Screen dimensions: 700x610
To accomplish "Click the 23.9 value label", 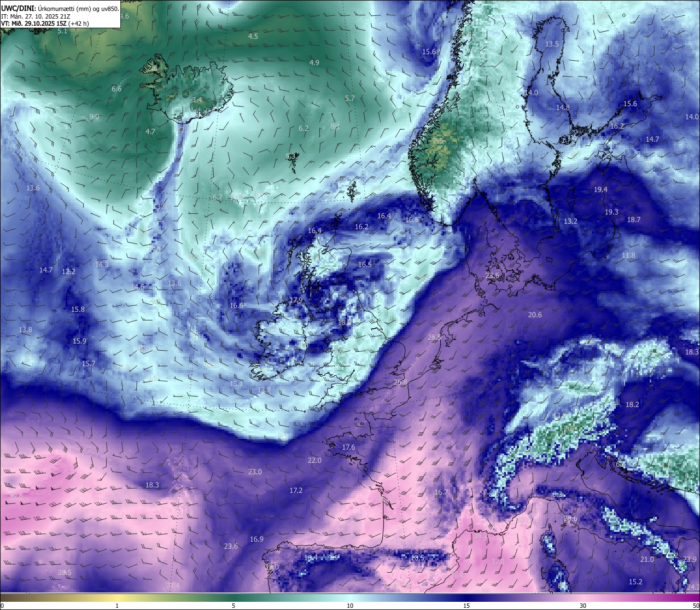I will tap(690, 559).
